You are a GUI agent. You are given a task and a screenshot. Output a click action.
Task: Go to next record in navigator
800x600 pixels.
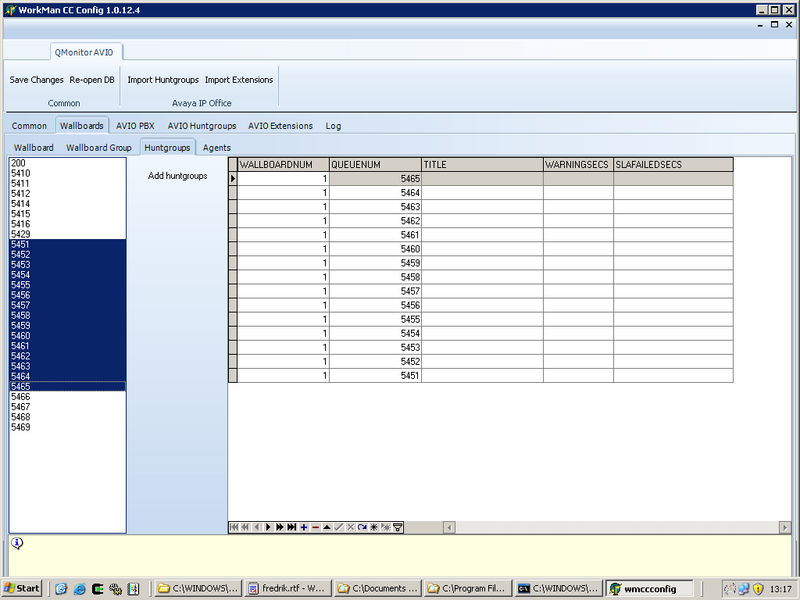pyautogui.click(x=268, y=527)
